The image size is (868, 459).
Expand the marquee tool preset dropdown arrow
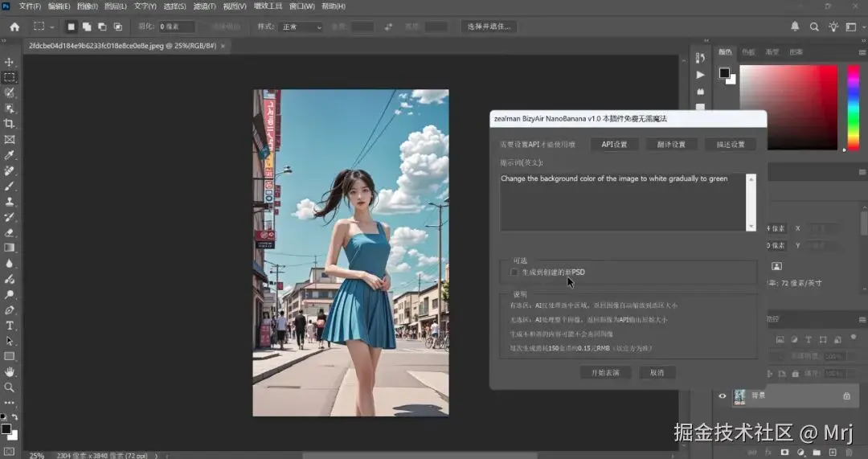point(52,27)
